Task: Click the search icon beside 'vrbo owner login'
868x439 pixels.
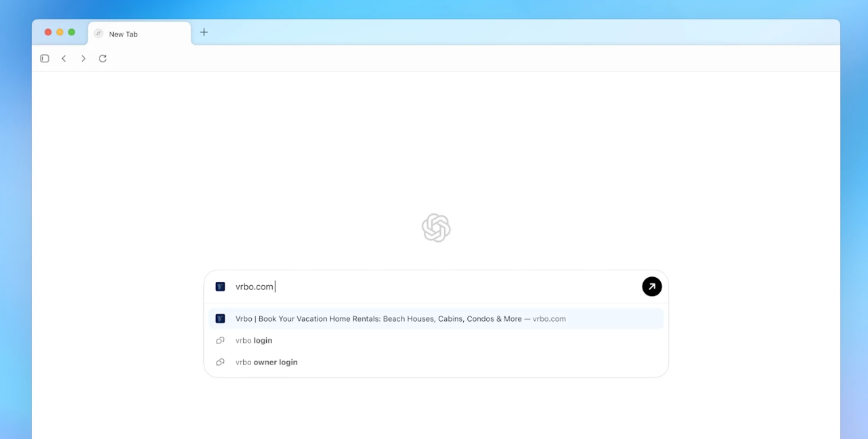Action: pyautogui.click(x=220, y=362)
